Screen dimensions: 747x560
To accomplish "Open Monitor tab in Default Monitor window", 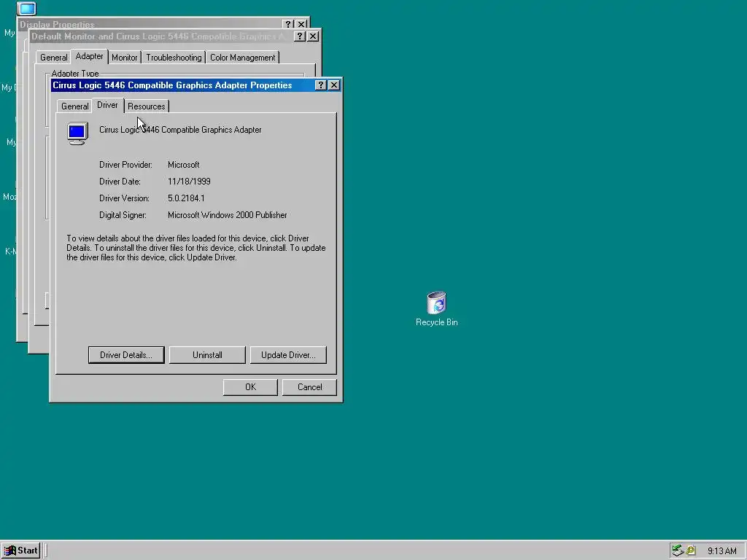I will point(124,58).
